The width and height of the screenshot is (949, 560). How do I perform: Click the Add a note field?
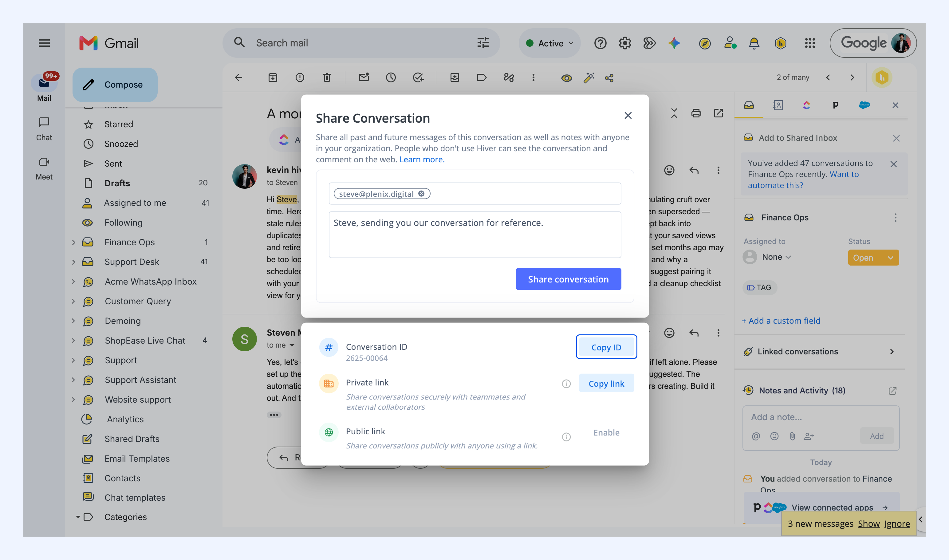[x=821, y=417]
